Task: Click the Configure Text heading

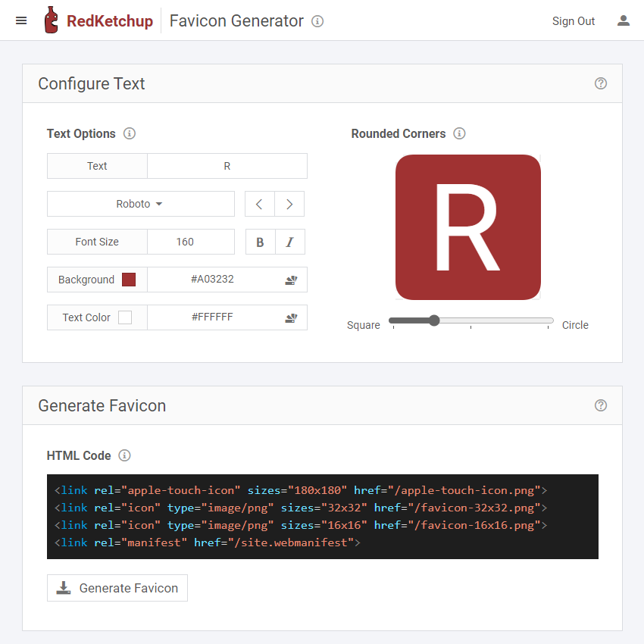Action: pyautogui.click(x=91, y=83)
